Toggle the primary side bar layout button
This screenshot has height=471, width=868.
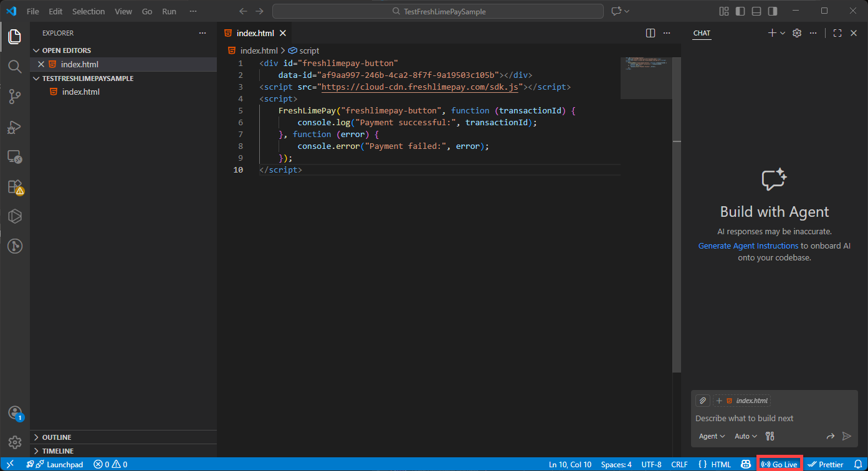pyautogui.click(x=740, y=11)
